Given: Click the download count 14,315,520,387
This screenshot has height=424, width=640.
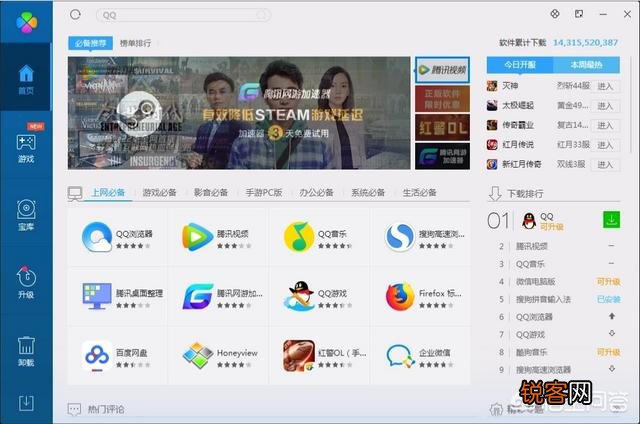Looking at the screenshot, I should tap(585, 42).
